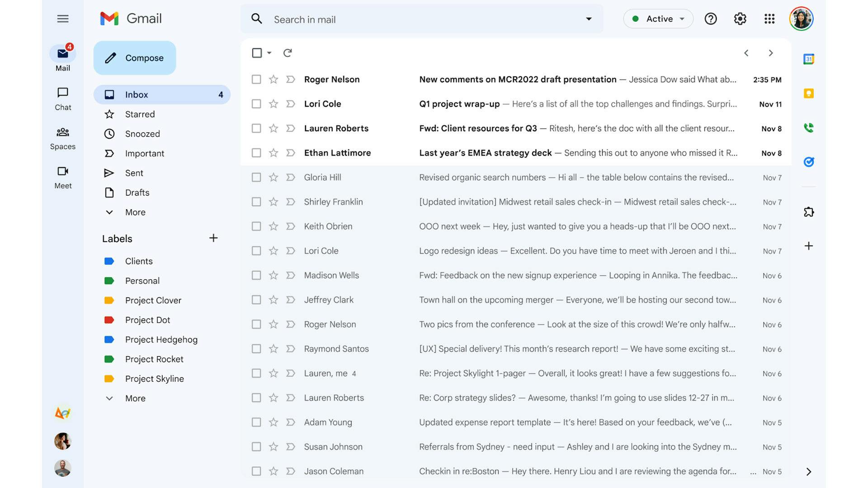This screenshot has height=488, width=868.
Task: Open Google Keep side panel icon
Action: (x=808, y=94)
